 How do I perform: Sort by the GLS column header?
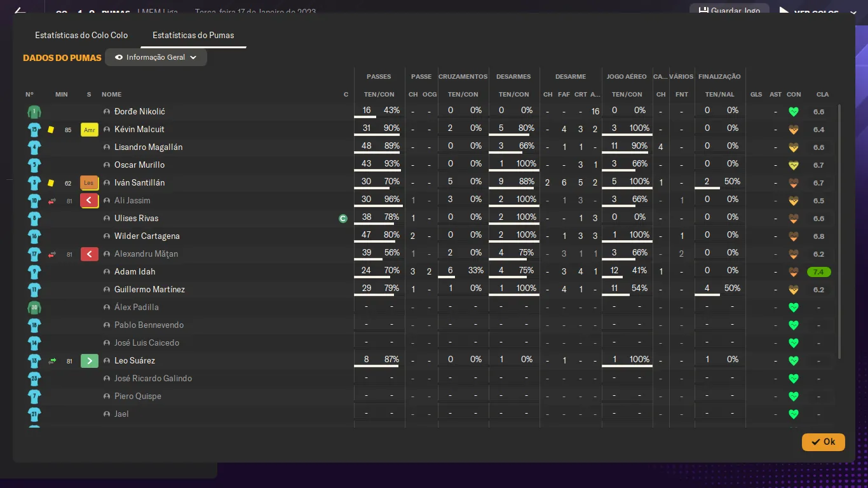(756, 94)
